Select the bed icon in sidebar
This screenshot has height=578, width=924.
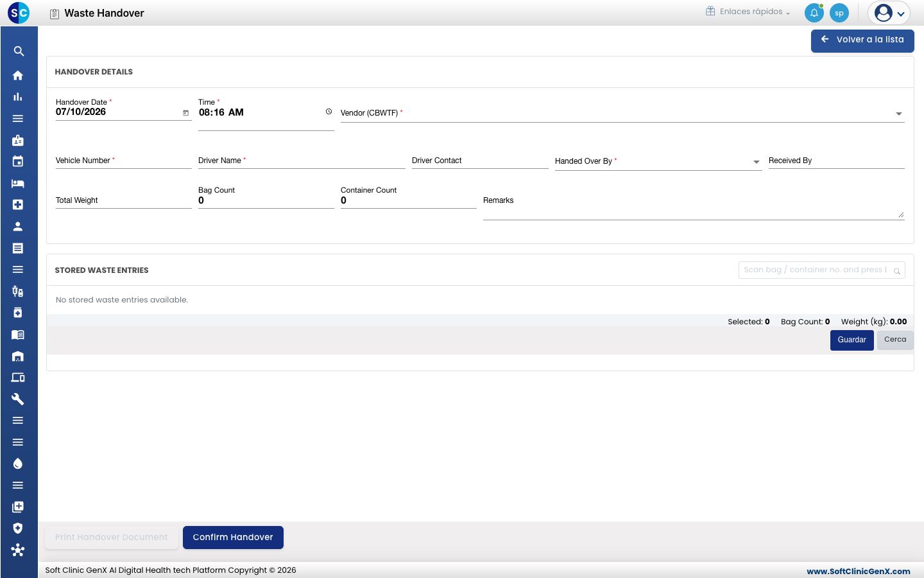[x=18, y=184]
